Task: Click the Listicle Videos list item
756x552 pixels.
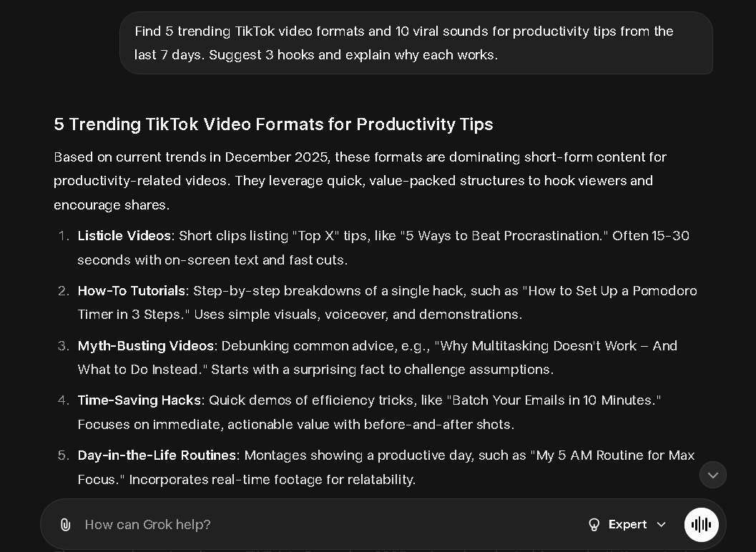Action: point(124,235)
